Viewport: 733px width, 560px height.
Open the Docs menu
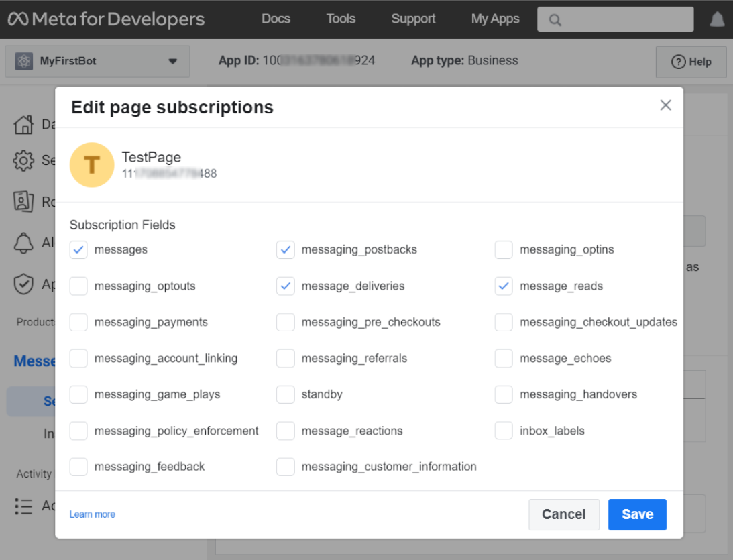point(276,19)
